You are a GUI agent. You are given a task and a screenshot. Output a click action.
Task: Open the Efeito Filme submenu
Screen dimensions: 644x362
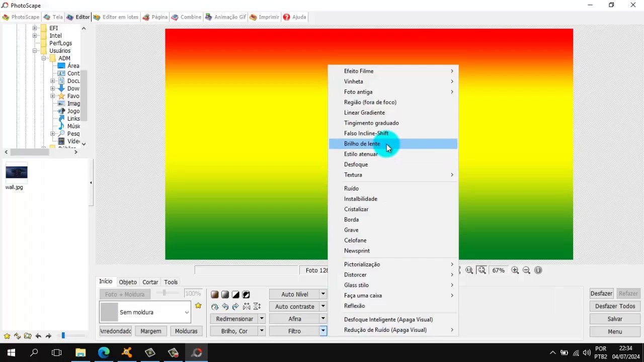[393, 71]
